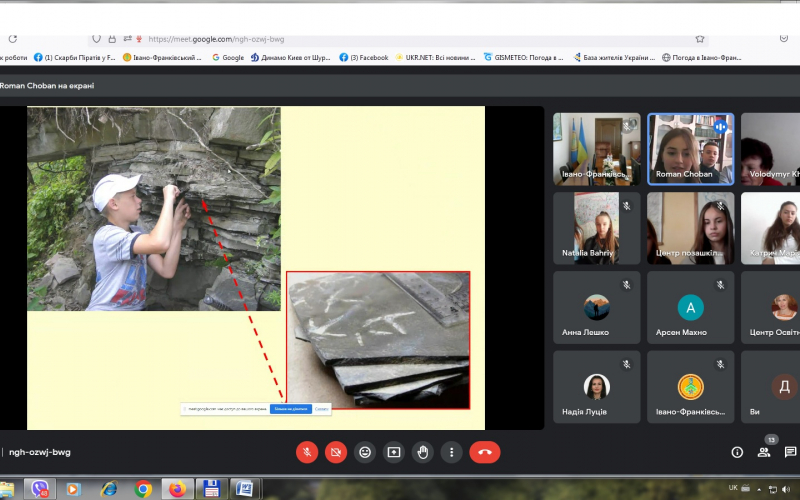Open the media player taskbar icon
800x500 pixels.
[73, 489]
